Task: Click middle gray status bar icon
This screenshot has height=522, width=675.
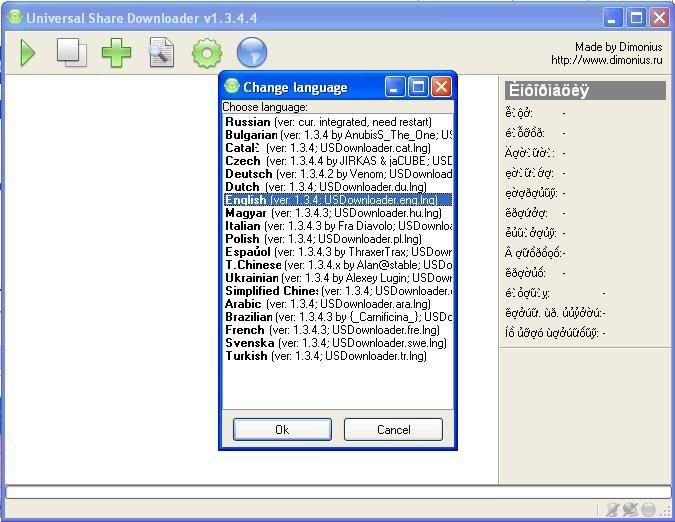Action: coord(630,510)
